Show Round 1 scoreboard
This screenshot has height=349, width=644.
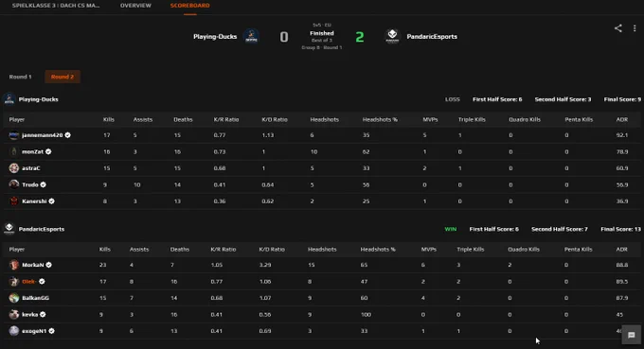[20, 77]
